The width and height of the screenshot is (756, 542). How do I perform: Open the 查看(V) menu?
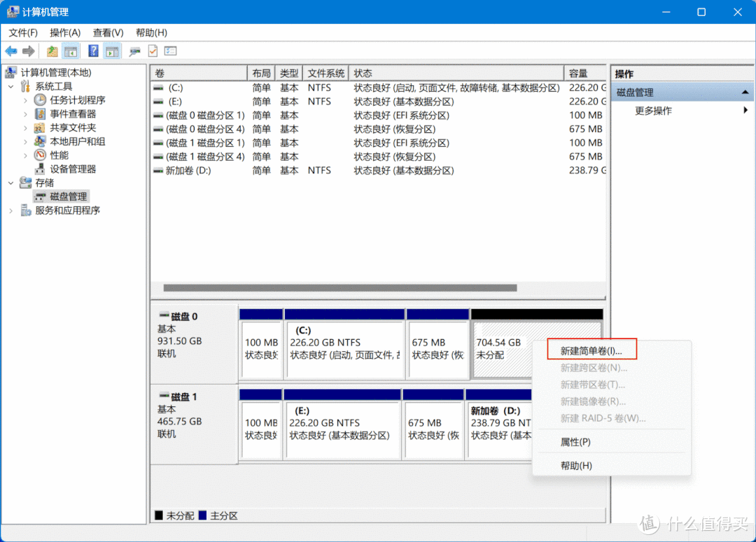click(x=106, y=32)
